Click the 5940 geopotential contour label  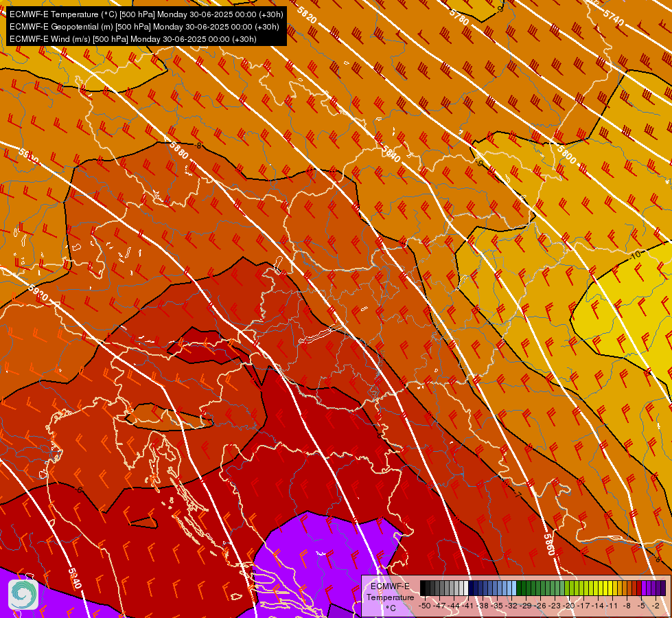tap(74, 579)
